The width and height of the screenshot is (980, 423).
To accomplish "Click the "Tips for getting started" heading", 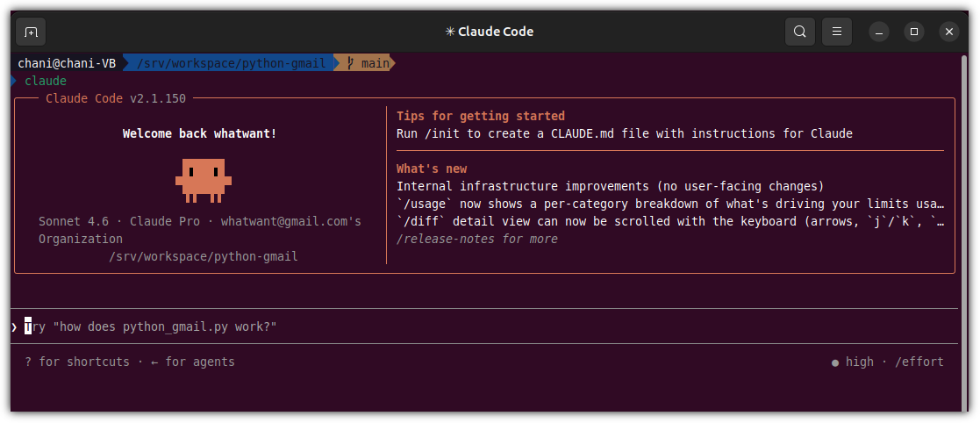I will 481,116.
